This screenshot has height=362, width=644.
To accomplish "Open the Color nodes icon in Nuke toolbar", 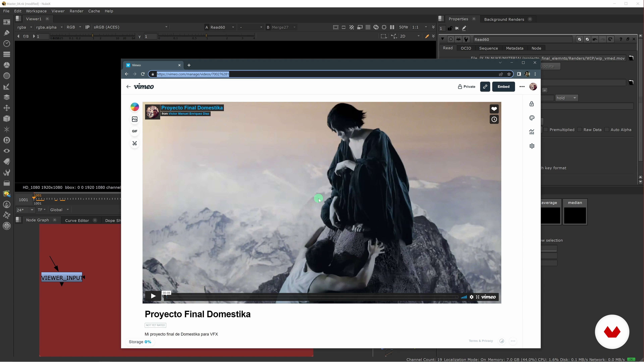I will coord(7,65).
